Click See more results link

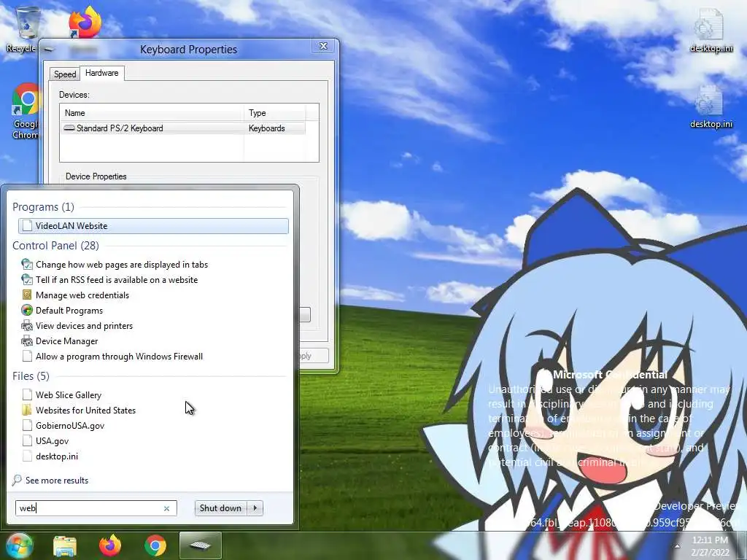[57, 481]
